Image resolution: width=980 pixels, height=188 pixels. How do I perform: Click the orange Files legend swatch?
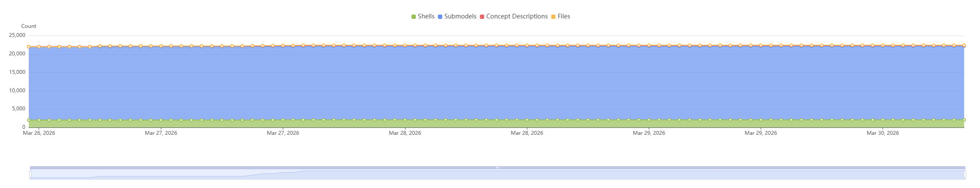(553, 17)
